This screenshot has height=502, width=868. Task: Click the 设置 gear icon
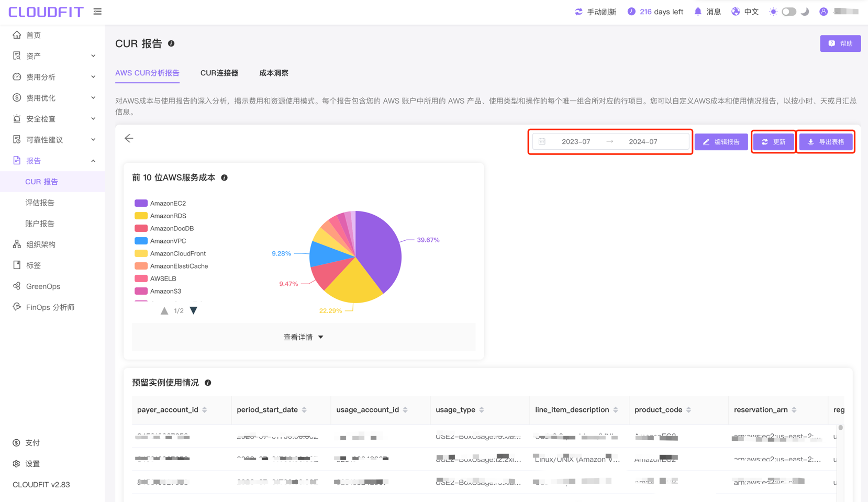pyautogui.click(x=17, y=464)
